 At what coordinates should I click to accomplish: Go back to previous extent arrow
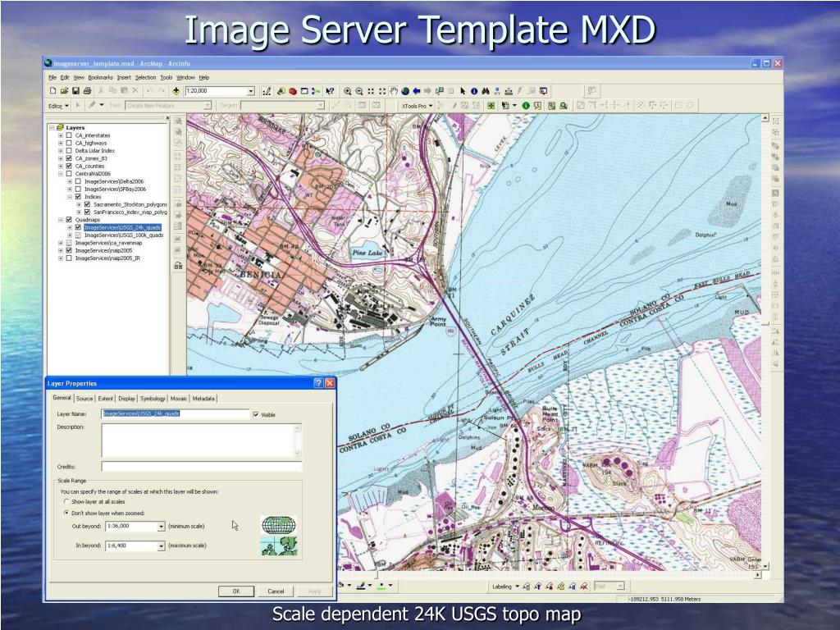416,91
